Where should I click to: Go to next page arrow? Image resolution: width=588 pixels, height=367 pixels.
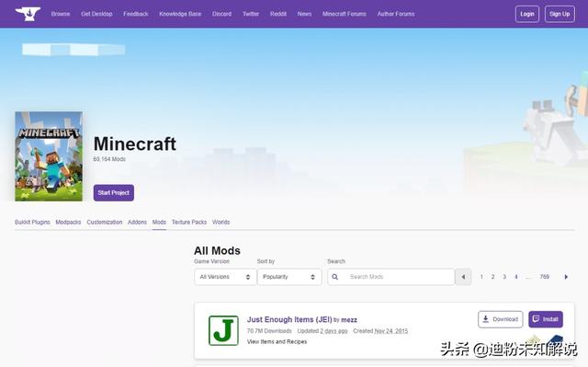click(x=566, y=277)
